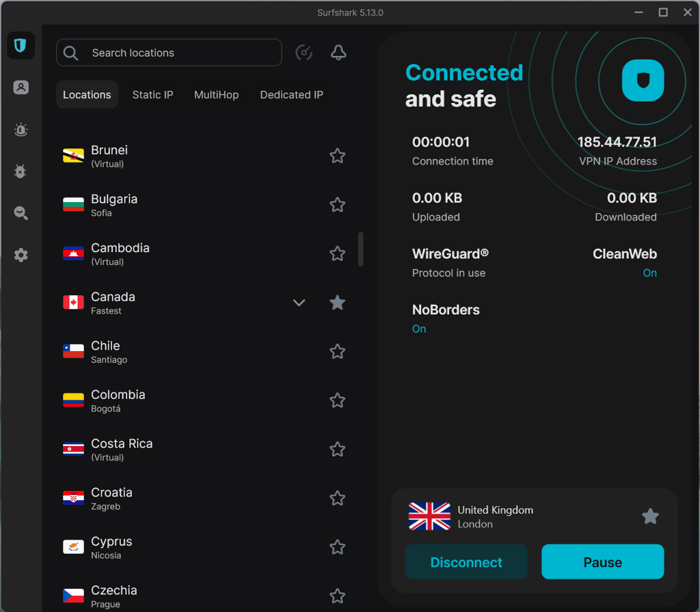
Task: Favorite Costa Rica with its star
Action: (338, 449)
